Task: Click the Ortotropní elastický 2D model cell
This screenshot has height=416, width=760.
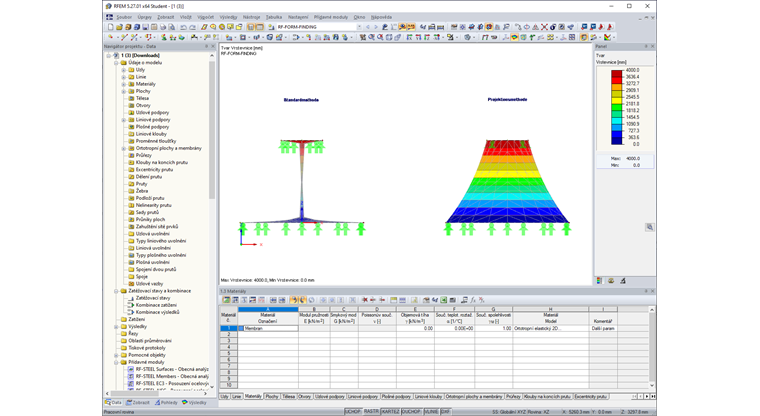Action: [x=550, y=328]
